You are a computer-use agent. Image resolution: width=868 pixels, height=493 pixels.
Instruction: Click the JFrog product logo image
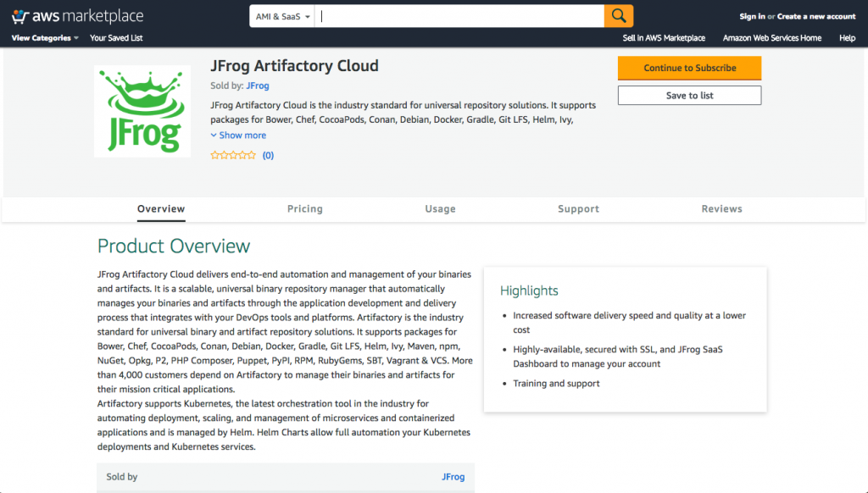coord(142,110)
